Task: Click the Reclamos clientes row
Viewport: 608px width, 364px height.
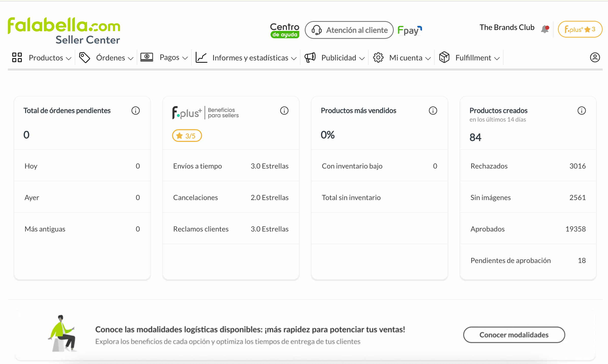Action: pyautogui.click(x=231, y=229)
